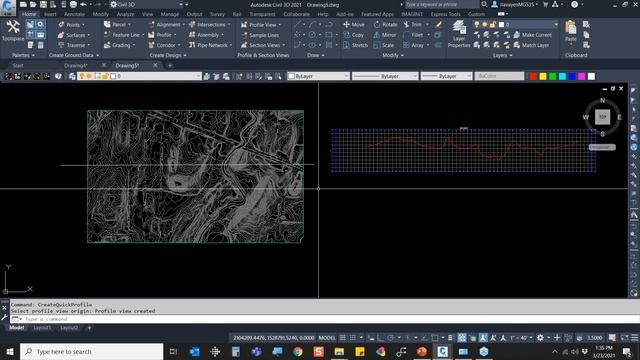Viewport: 640px width, 360px height.
Task: Switch to the Layout1 tab
Action: tap(42, 328)
